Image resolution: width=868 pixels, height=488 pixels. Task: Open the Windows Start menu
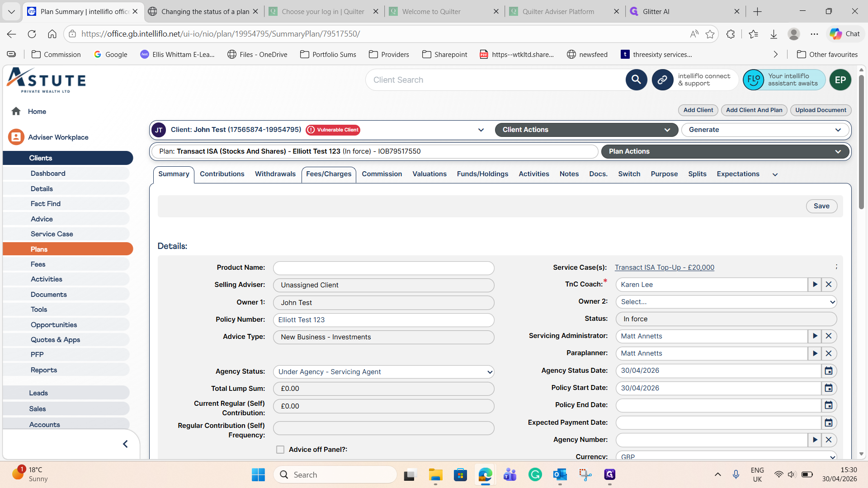[258, 475]
